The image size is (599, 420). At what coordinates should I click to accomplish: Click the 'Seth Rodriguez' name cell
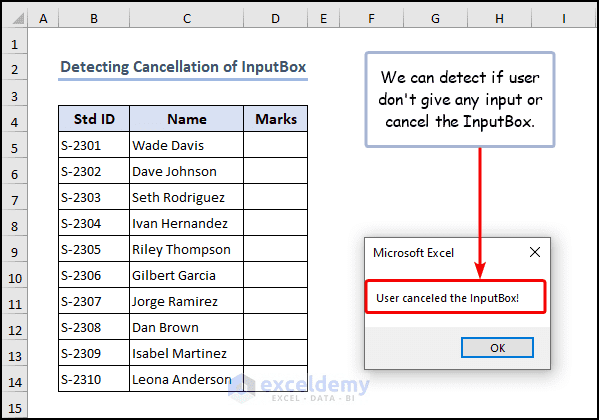pos(186,197)
